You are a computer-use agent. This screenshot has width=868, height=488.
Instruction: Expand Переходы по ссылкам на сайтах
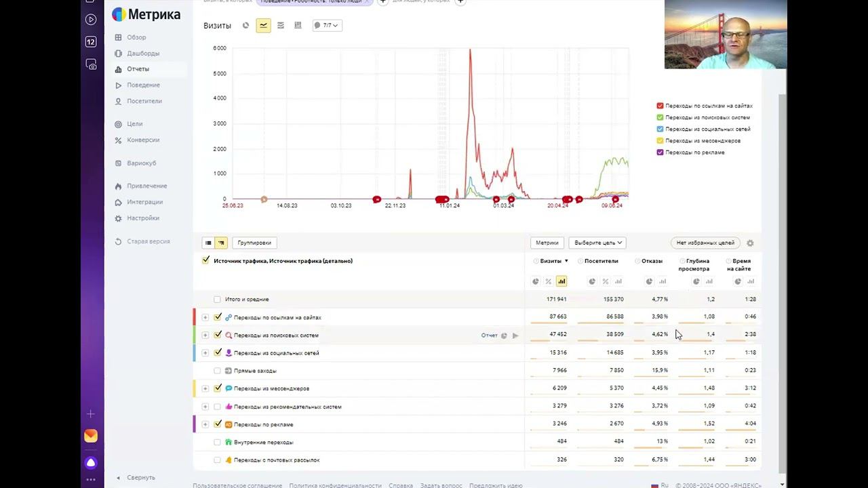click(x=205, y=317)
